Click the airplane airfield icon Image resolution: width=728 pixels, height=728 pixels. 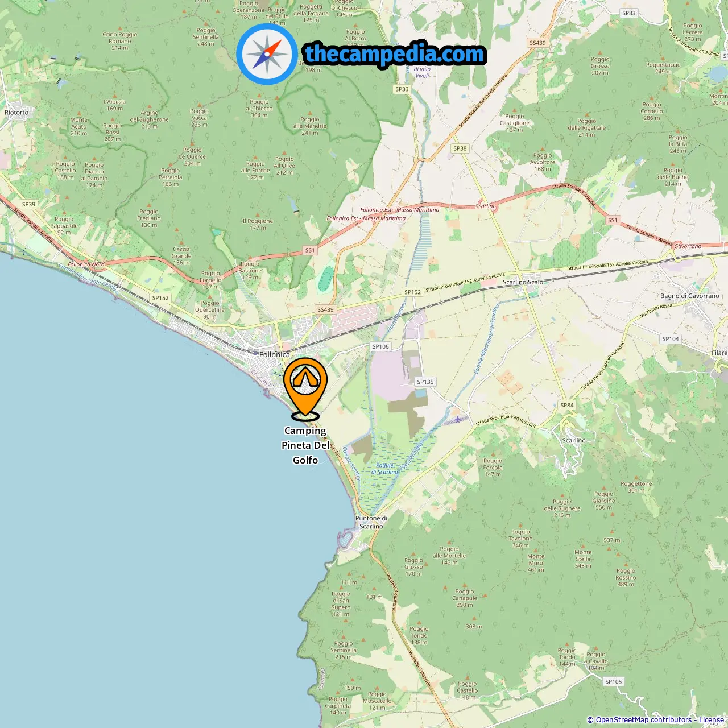(x=458, y=420)
